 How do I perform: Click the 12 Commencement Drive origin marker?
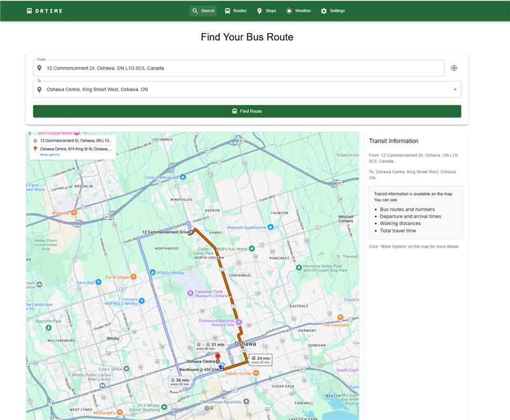192,232
